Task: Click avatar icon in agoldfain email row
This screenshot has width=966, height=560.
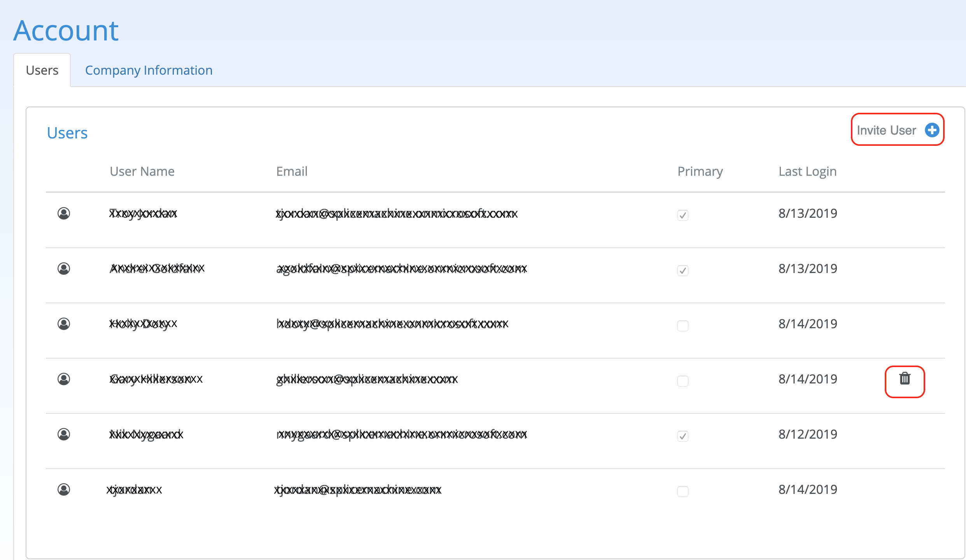Action: click(64, 268)
